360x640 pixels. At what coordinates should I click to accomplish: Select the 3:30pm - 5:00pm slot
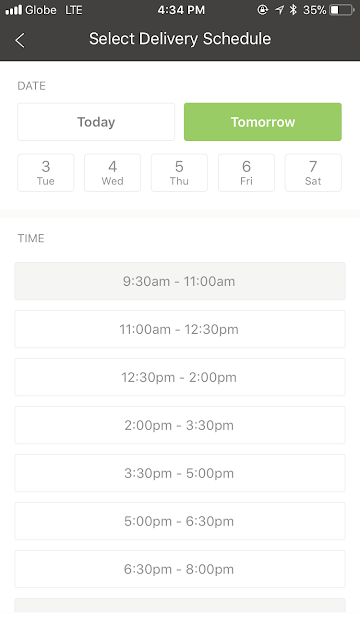tap(180, 473)
